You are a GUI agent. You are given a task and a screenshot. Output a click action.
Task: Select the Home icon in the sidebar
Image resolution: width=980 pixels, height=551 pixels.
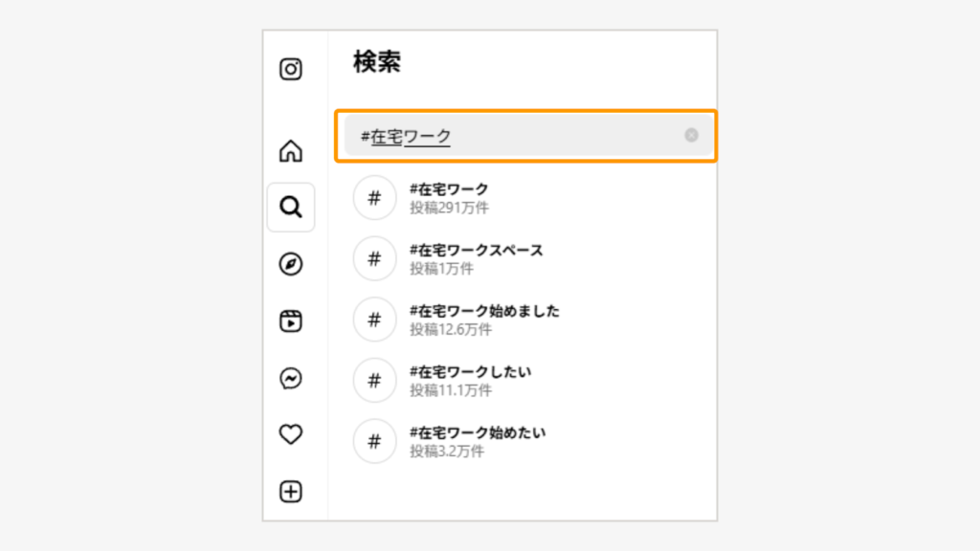[291, 151]
